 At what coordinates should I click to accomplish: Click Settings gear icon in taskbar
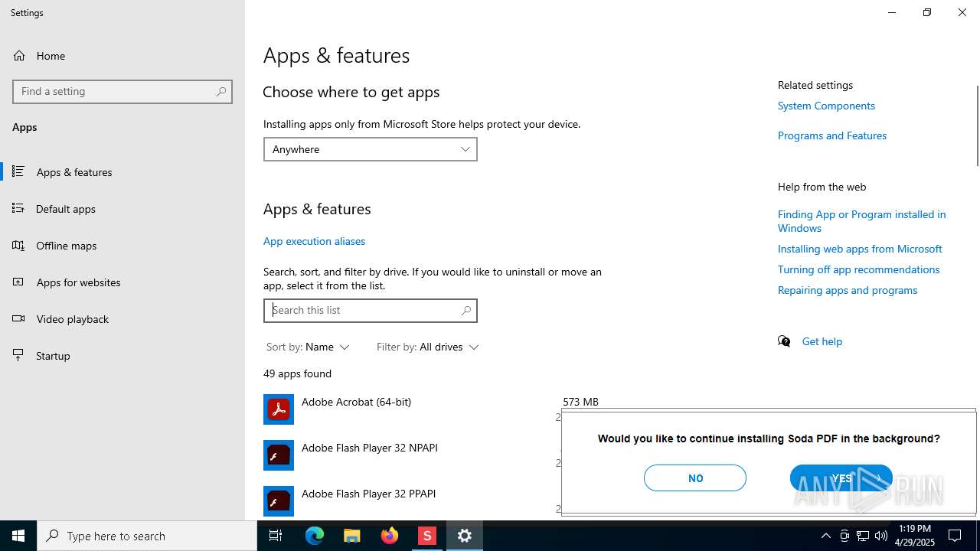465,536
